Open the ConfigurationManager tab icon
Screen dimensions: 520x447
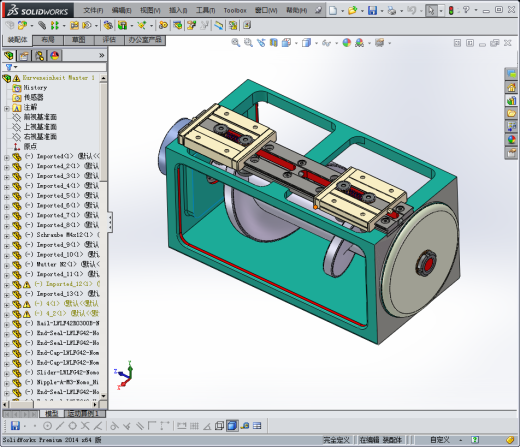tap(40, 55)
